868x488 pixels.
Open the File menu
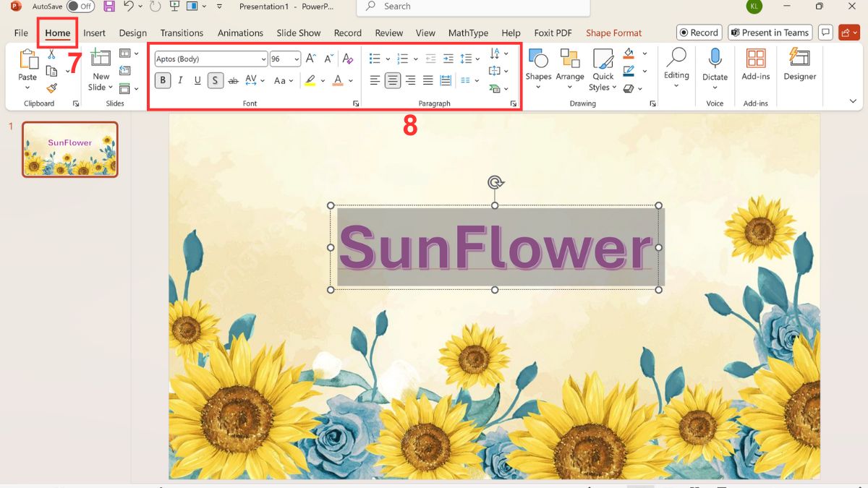(x=21, y=33)
